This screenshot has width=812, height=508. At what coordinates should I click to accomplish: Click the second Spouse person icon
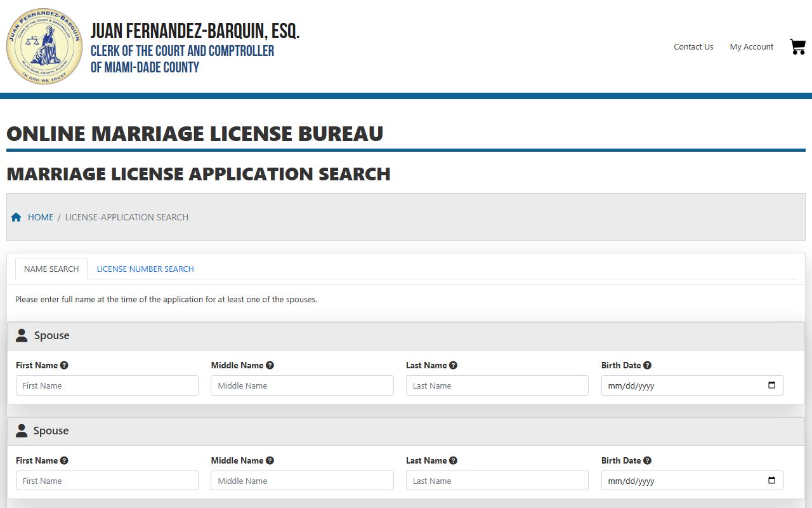(x=22, y=431)
